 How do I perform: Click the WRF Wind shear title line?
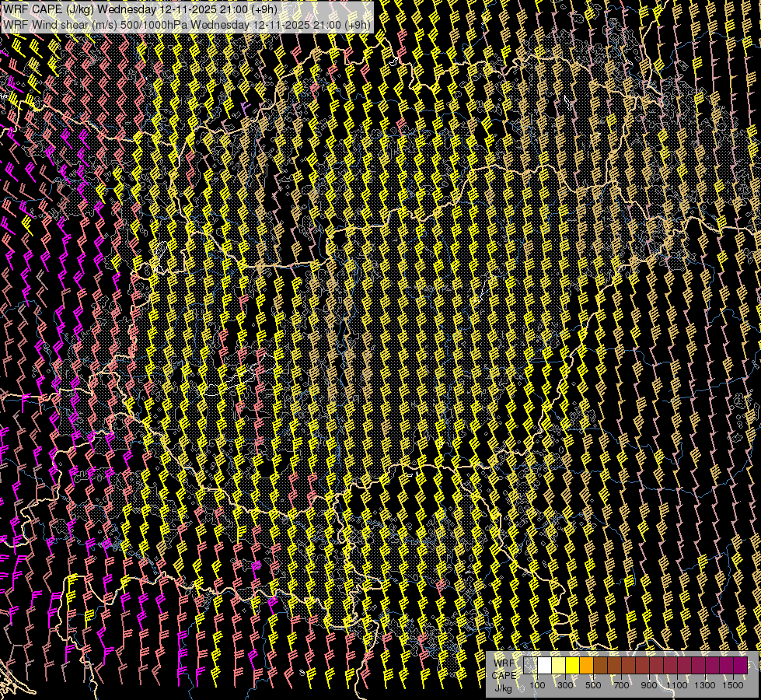[187, 24]
